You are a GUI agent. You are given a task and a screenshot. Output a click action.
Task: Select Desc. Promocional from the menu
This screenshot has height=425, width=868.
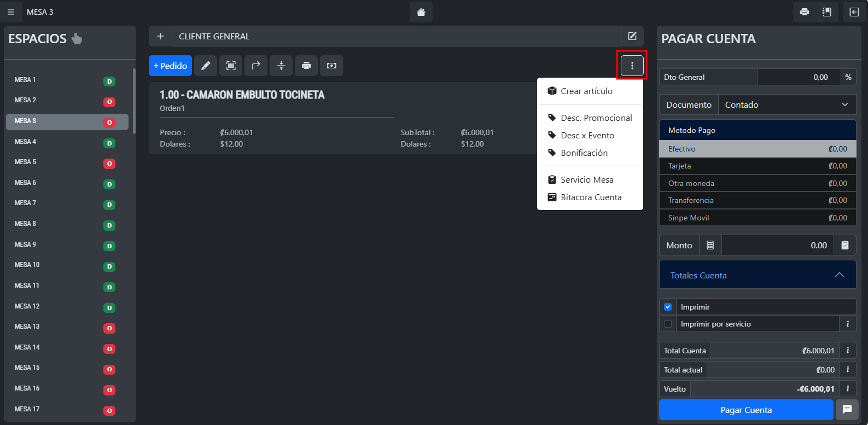(596, 118)
